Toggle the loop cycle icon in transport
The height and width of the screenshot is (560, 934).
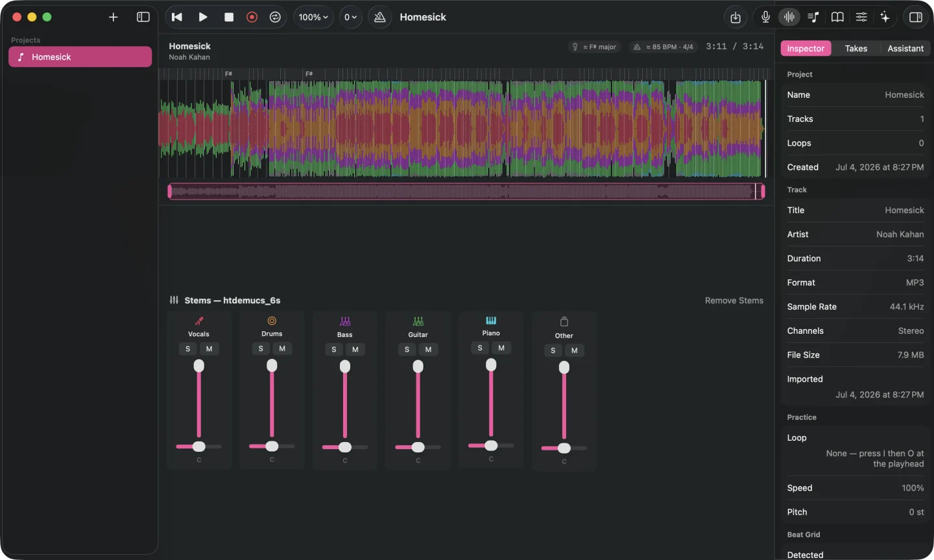(x=275, y=17)
